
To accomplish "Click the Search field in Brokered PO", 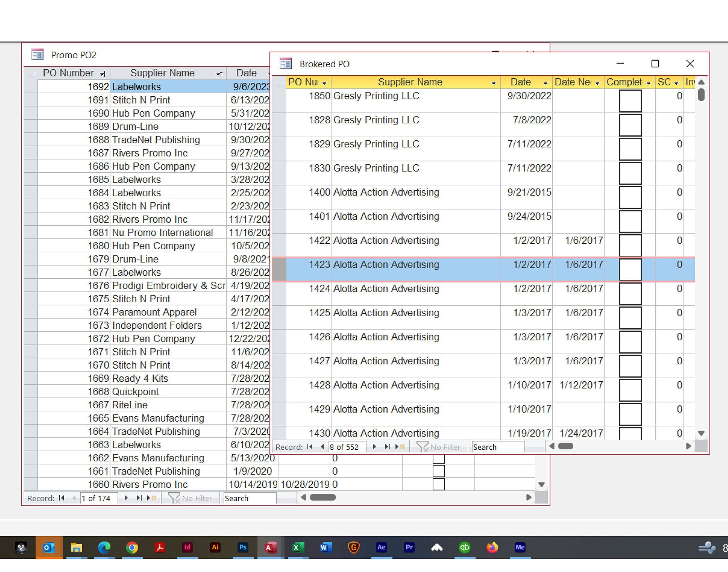I will click(x=497, y=447).
